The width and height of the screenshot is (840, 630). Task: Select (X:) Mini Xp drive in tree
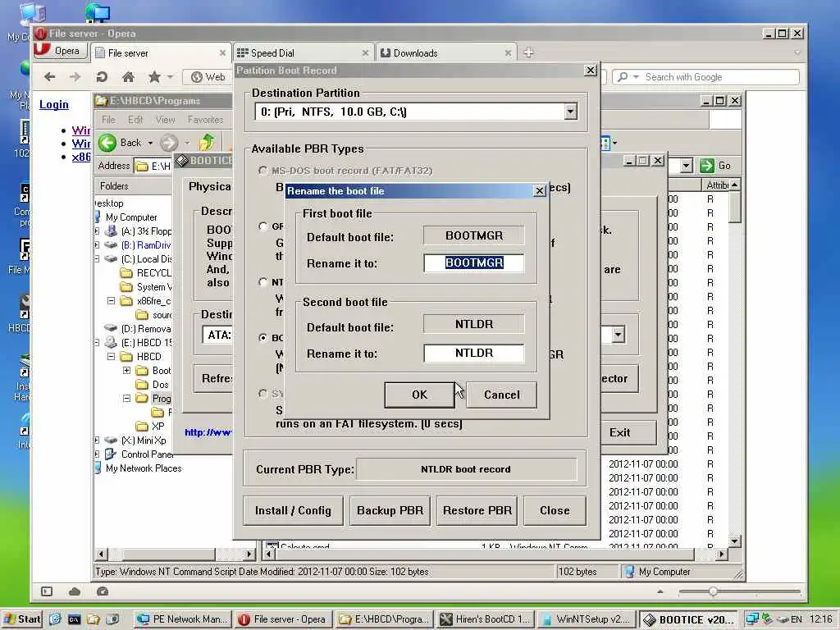144,440
